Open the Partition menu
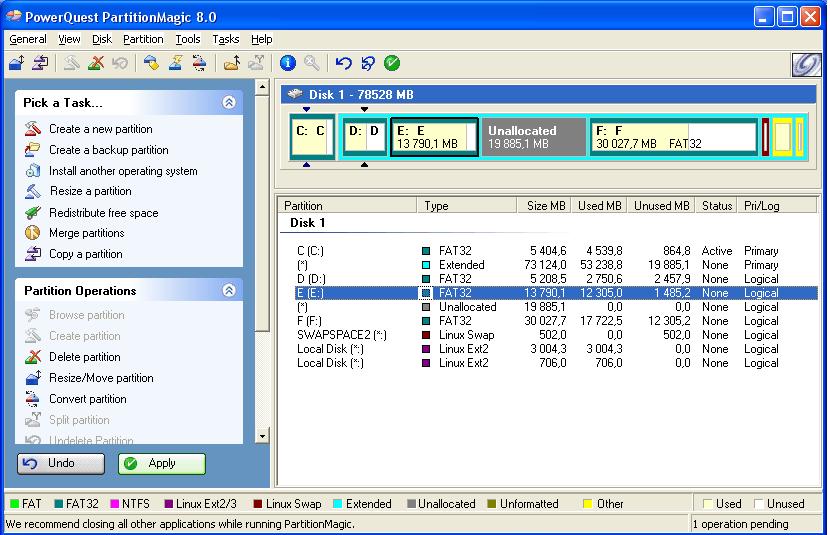830x535 pixels. tap(143, 39)
